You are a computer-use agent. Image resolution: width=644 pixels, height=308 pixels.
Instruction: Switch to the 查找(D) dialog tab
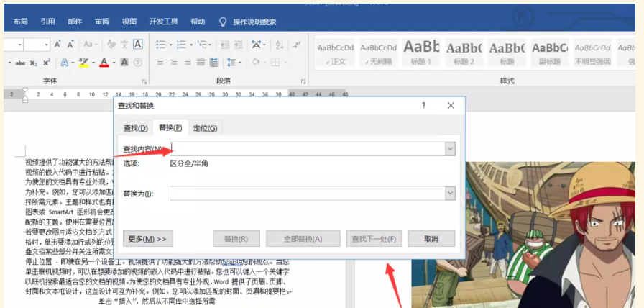tap(136, 128)
